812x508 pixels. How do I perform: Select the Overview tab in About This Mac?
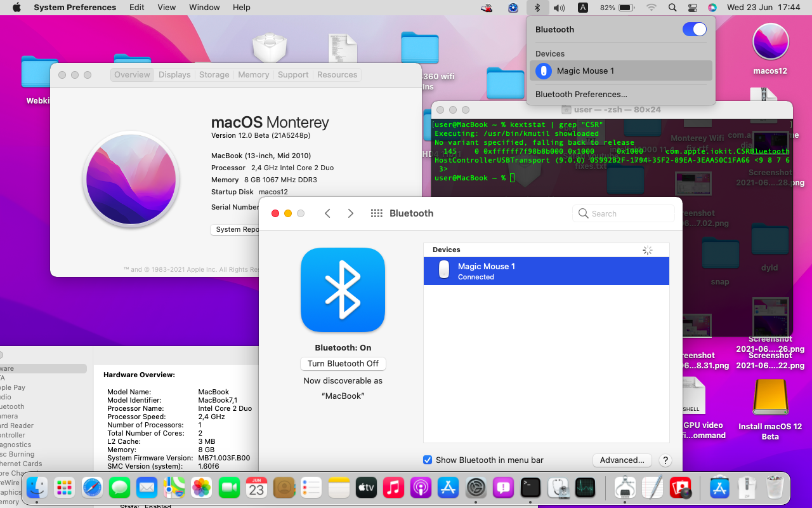coord(132,74)
